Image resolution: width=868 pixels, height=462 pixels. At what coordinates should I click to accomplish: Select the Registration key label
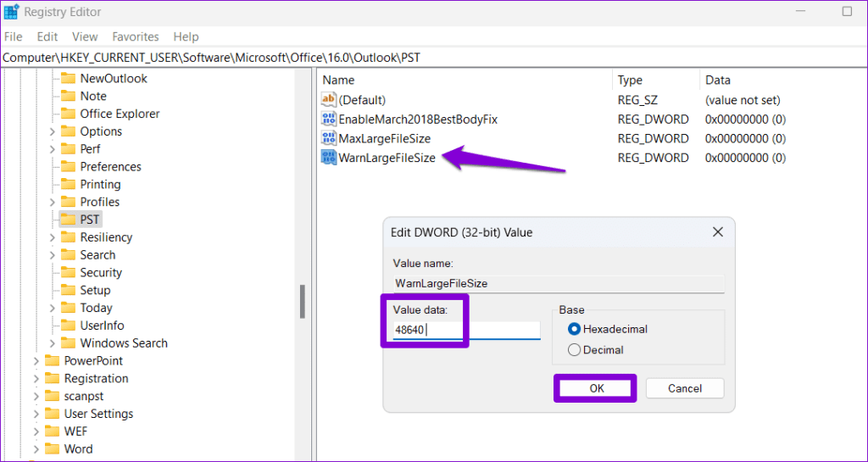[97, 378]
